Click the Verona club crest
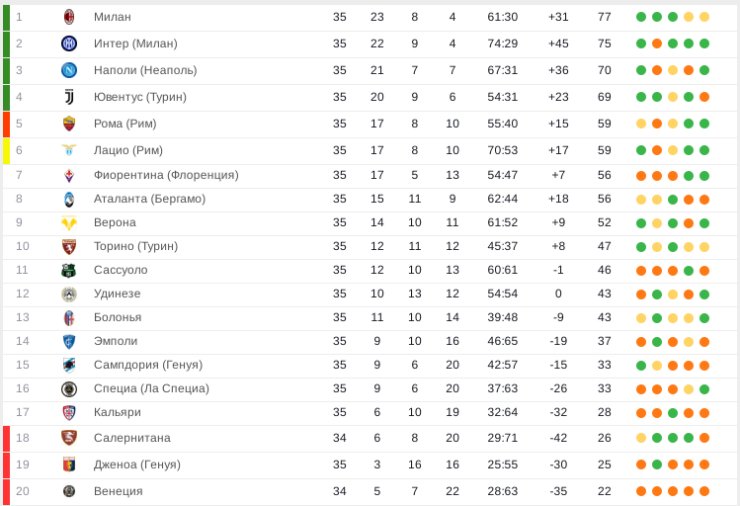This screenshot has height=506, width=740. [69, 223]
